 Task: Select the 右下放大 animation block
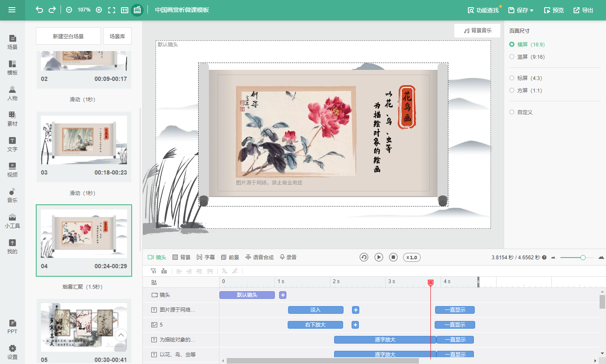pos(315,325)
